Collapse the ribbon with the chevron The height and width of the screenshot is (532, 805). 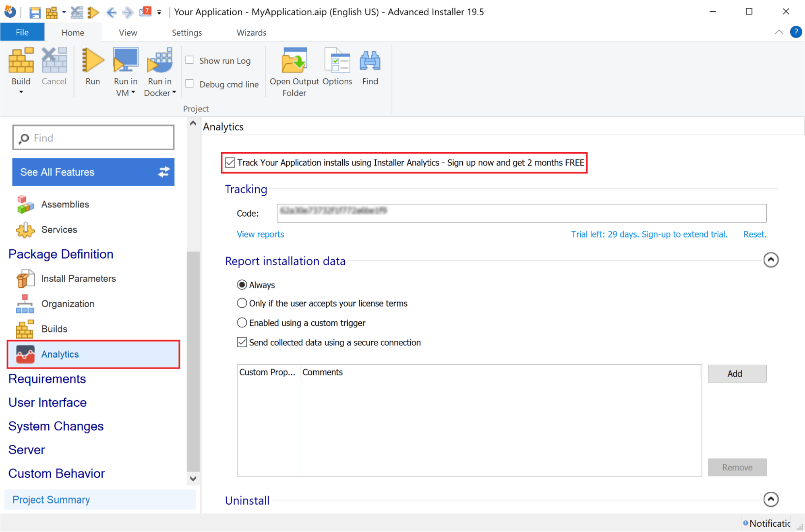[779, 32]
